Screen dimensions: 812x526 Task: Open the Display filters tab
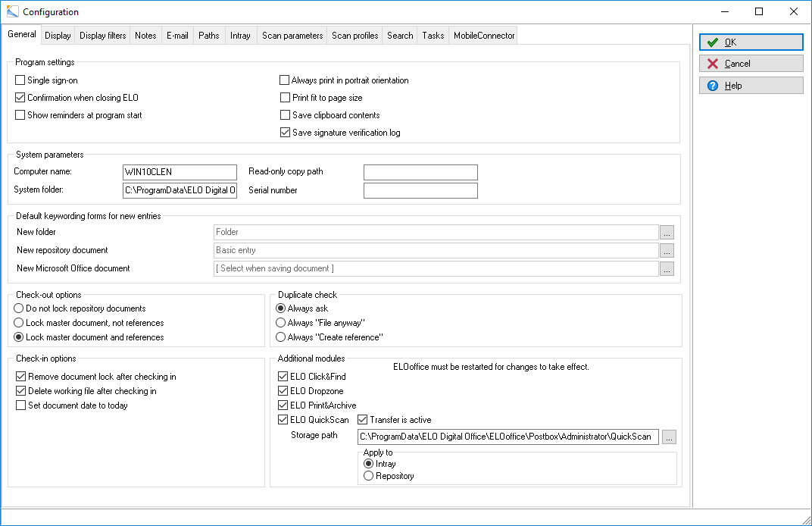[x=102, y=35]
